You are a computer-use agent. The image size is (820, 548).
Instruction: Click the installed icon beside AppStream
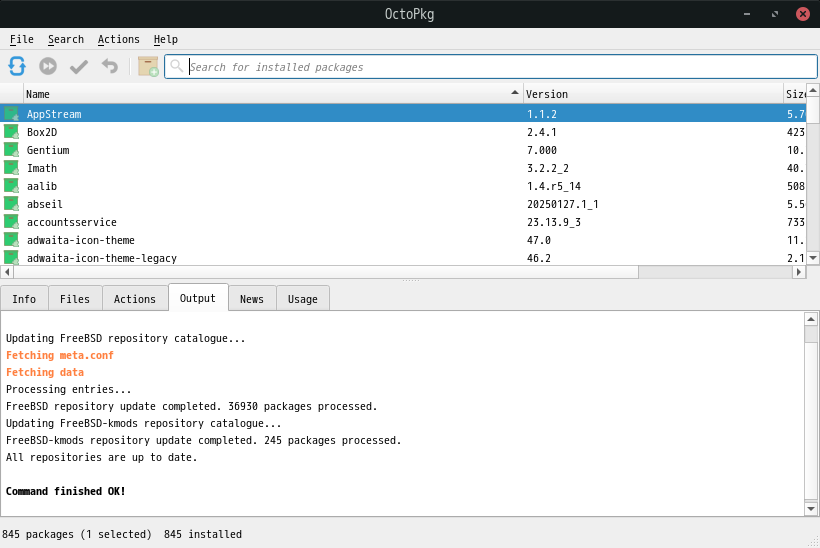(x=12, y=114)
